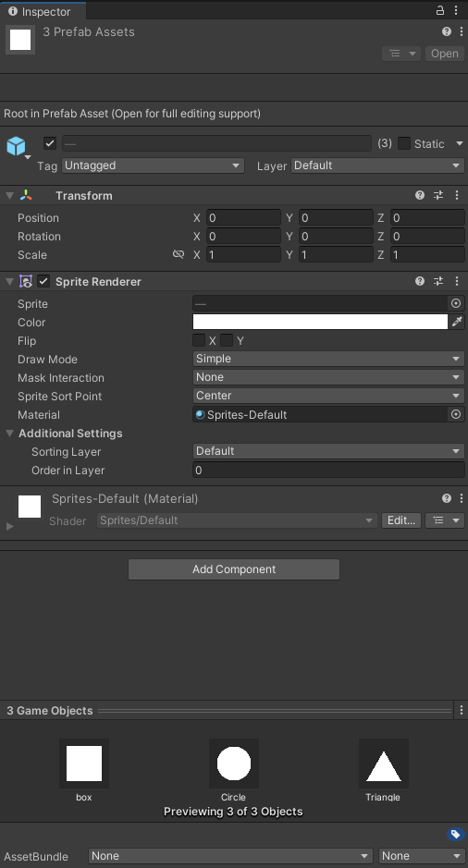Screen dimensions: 468x868
Task: Open Transform component help reference
Action: click(x=420, y=195)
